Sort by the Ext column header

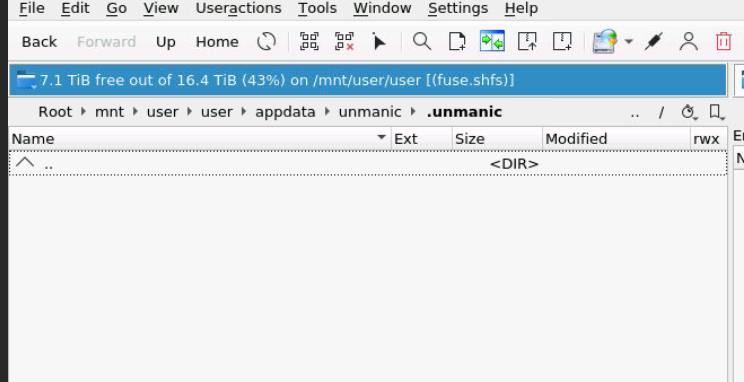(x=422, y=139)
